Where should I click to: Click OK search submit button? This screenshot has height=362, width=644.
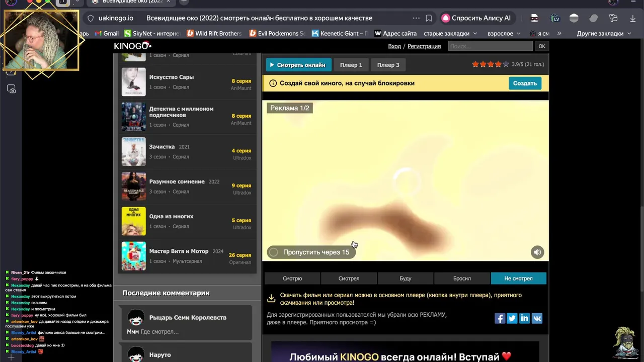click(542, 46)
